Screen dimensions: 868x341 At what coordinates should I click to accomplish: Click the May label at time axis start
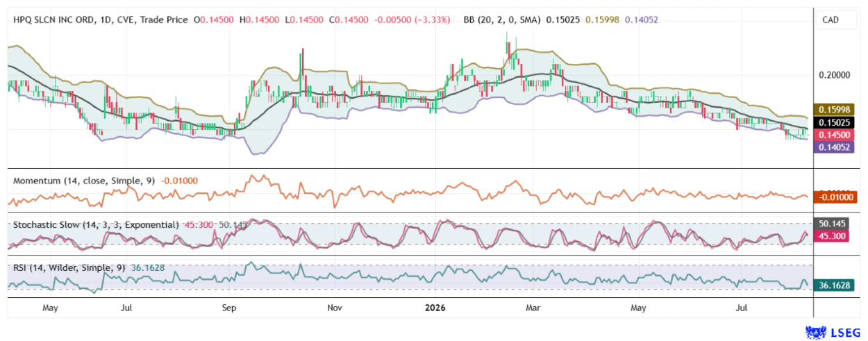tap(49, 306)
